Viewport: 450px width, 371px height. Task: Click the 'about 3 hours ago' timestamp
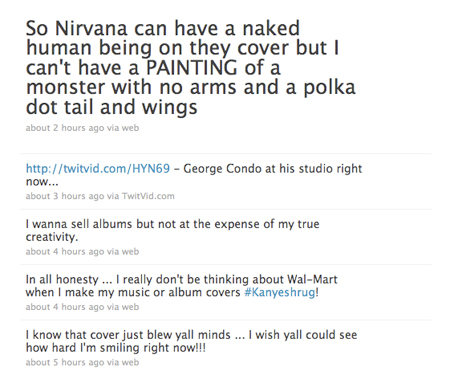point(65,196)
